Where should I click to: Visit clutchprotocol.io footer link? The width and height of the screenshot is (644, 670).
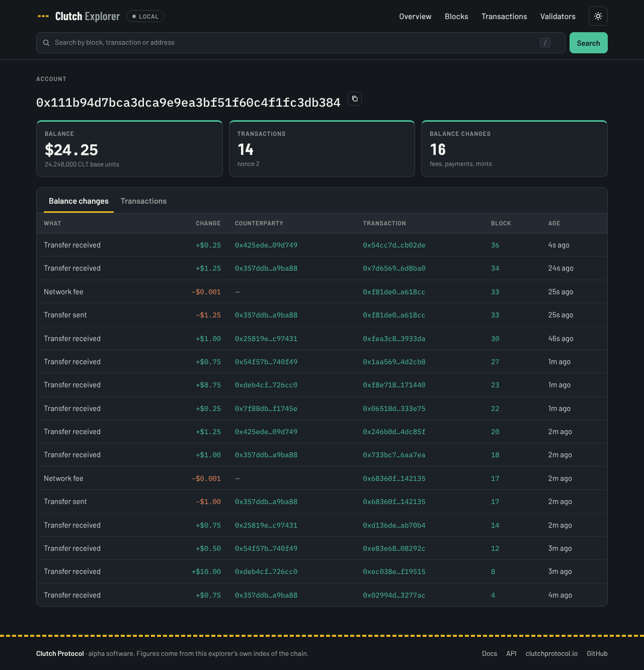tap(551, 653)
